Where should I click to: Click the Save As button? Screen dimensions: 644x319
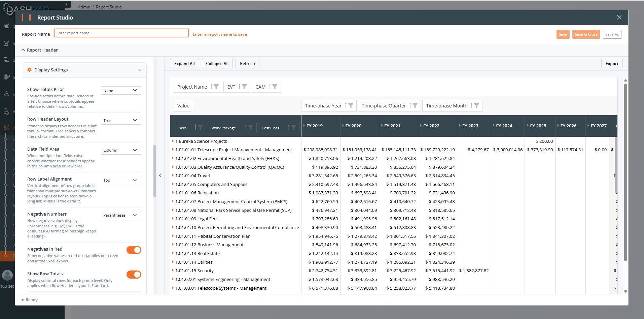click(x=612, y=34)
